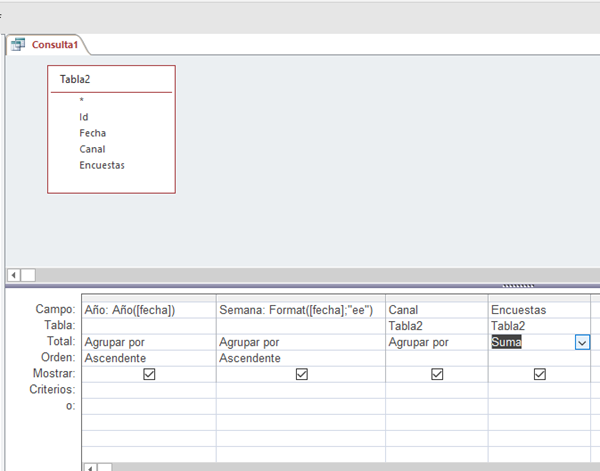Viewport: 600px width, 471px height.
Task: Uncheck Mostrar checkbox for Año column
Action: [x=149, y=374]
